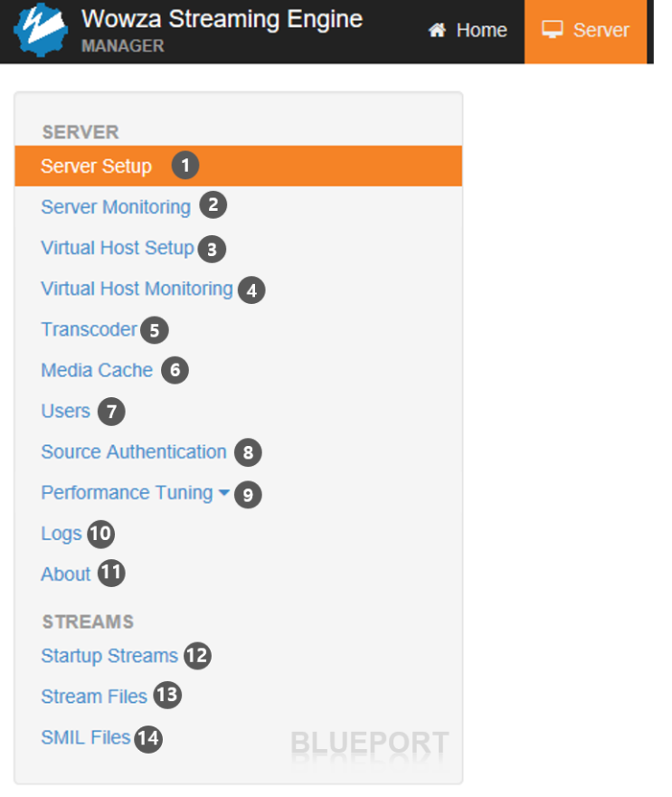
Task: Open the Users management page
Action: coord(65,411)
